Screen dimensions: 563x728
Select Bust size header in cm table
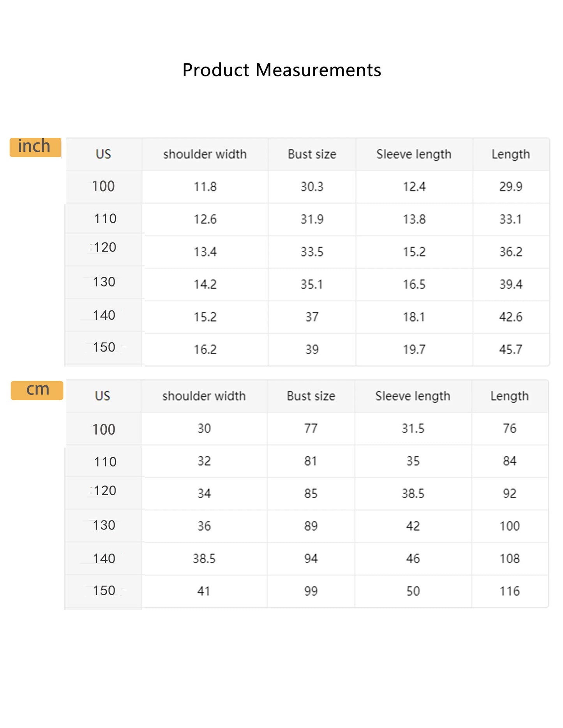pos(311,396)
